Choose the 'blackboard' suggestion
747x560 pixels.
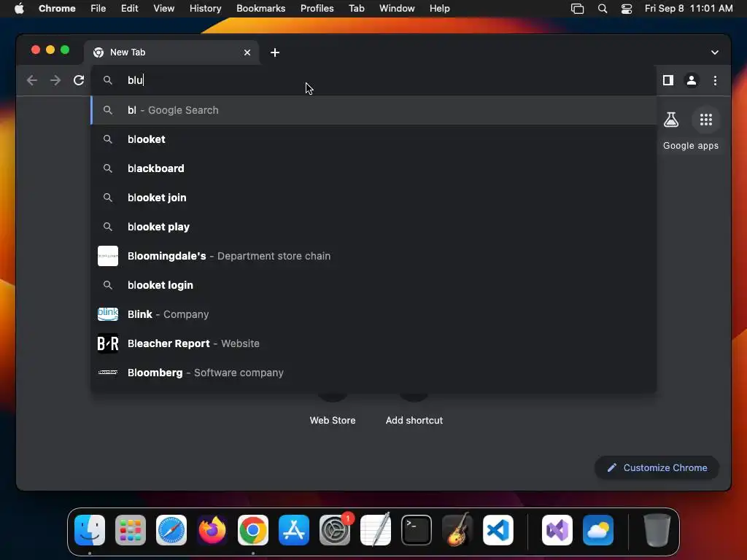pos(373,168)
